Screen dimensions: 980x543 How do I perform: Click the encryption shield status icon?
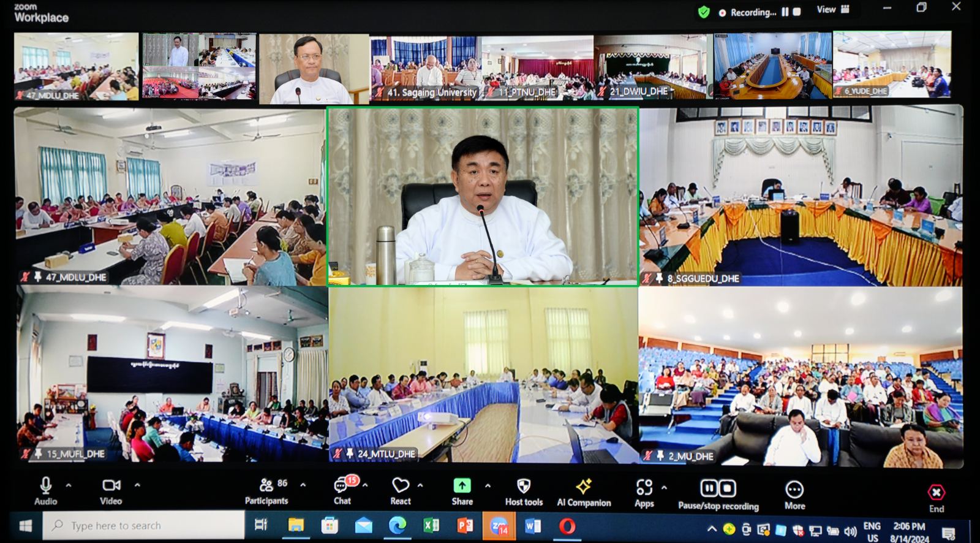coord(704,12)
